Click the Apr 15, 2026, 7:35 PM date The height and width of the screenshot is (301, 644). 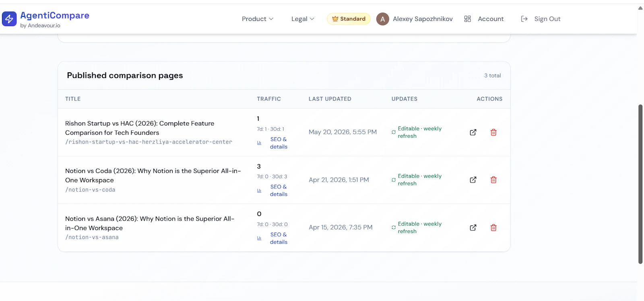point(341,227)
